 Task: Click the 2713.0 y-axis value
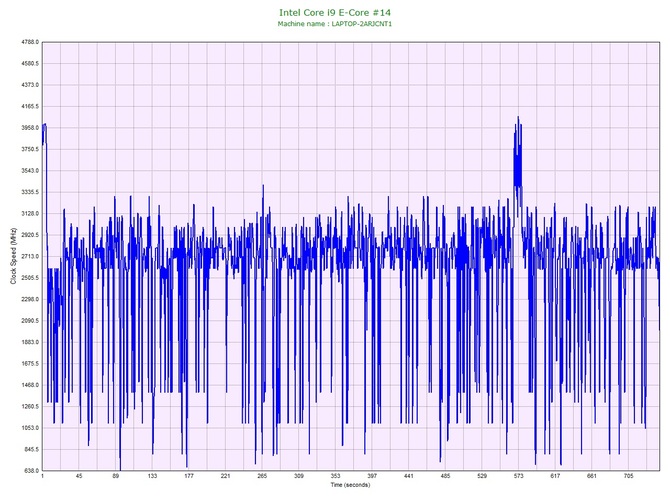tap(30, 256)
